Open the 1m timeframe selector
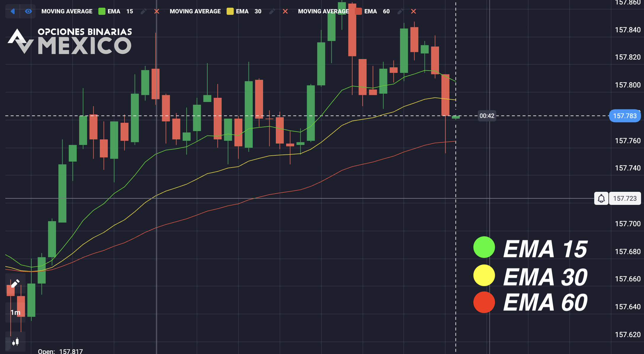This screenshot has height=354, width=644. click(15, 312)
